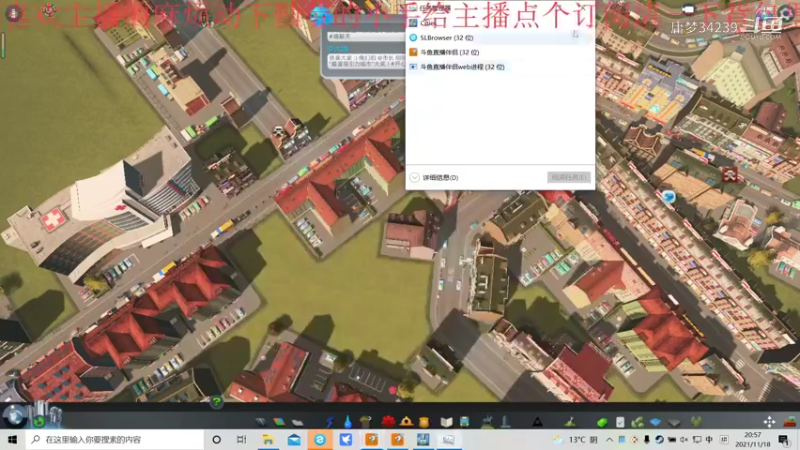The image size is (800, 450).
Task: Open the green Economy money panel
Action: (x=602, y=422)
